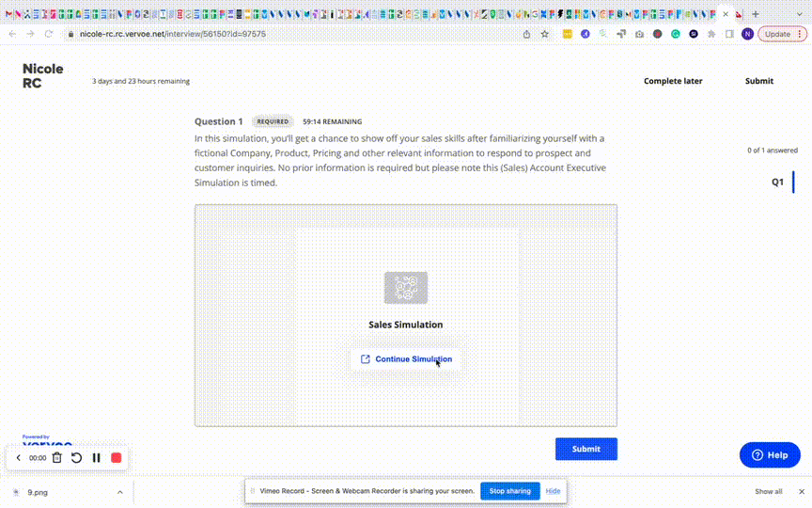The width and height of the screenshot is (812, 508).
Task: Click the 59:14 REMAINING timer text
Action: (333, 121)
